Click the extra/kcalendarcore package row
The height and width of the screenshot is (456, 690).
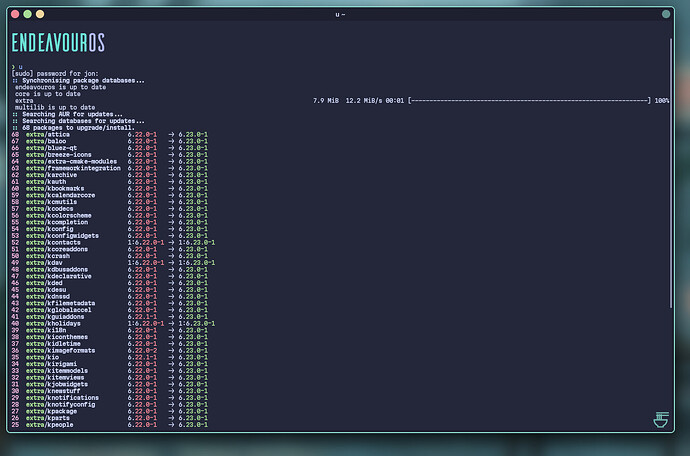click(x=110, y=195)
